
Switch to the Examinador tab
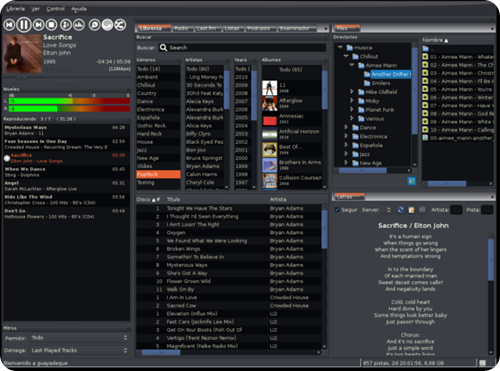pyautogui.click(x=296, y=29)
